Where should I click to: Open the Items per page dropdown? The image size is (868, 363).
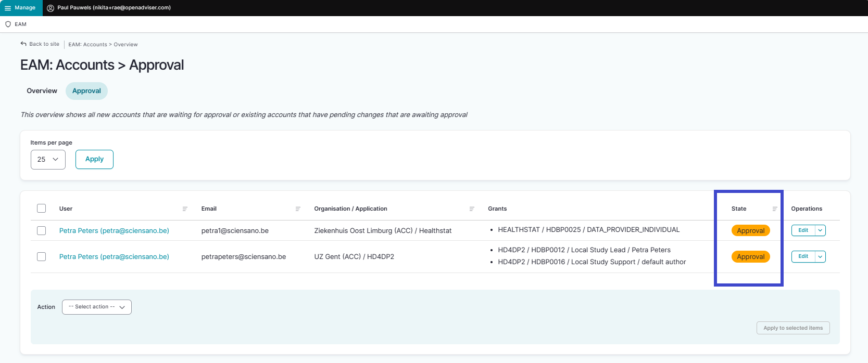48,160
